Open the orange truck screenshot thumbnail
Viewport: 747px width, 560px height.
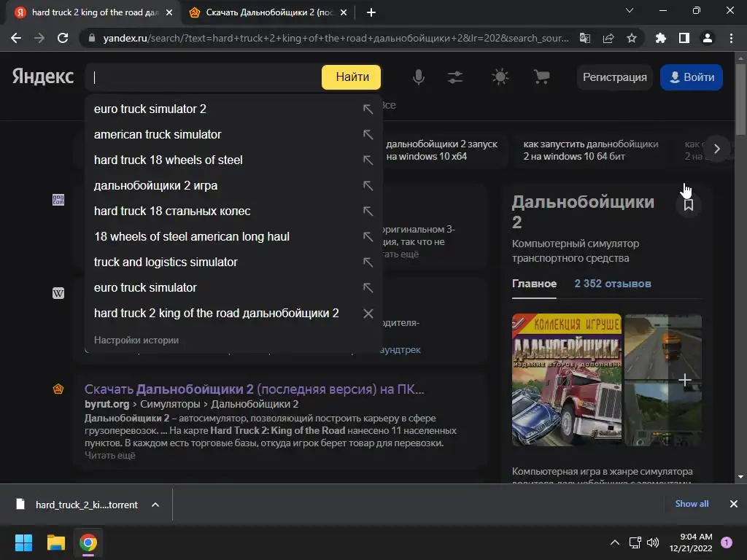click(662, 347)
